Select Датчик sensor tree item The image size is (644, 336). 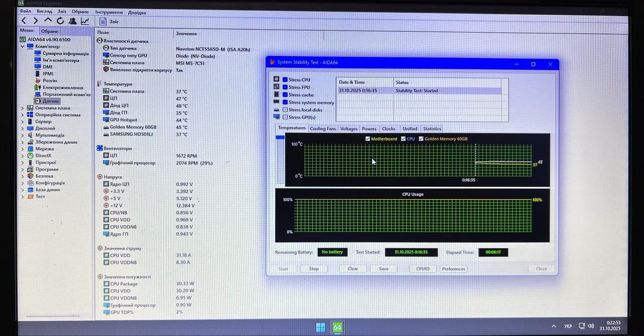coord(51,101)
